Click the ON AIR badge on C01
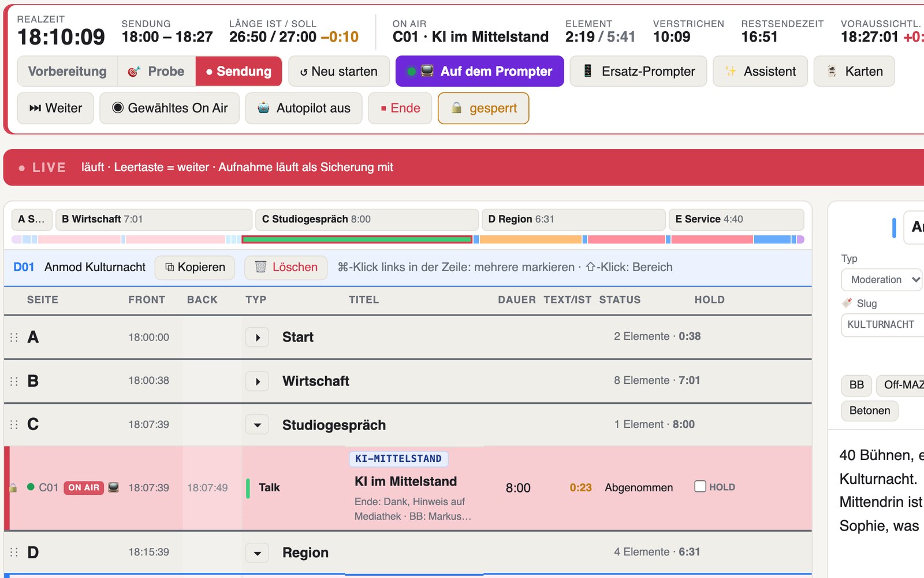The image size is (924, 578). 84,487
